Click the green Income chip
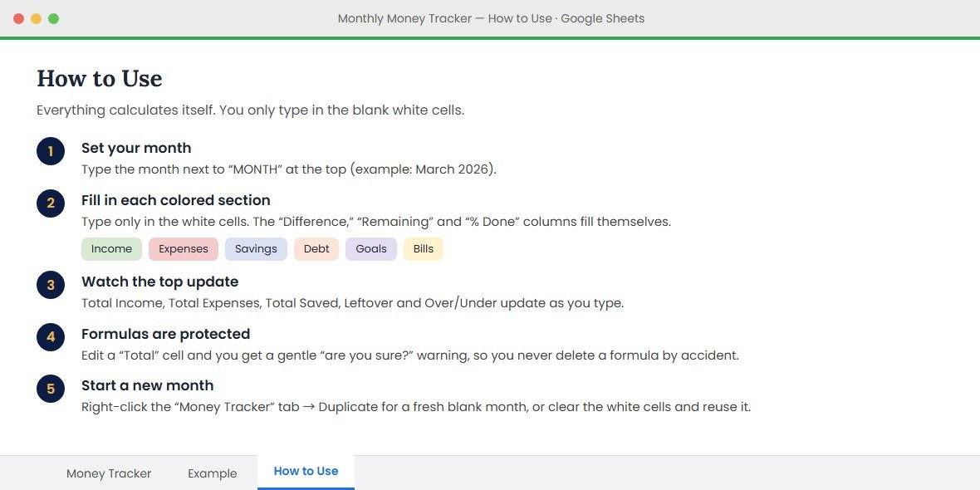980x490 pixels. [112, 249]
